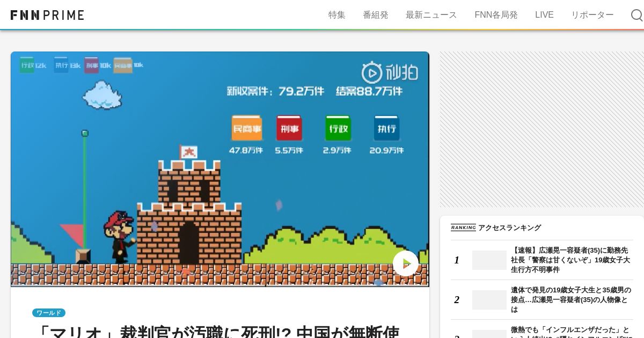This screenshot has width=644, height=338.
Task: Open the LIVE menu item
Action: (544, 15)
